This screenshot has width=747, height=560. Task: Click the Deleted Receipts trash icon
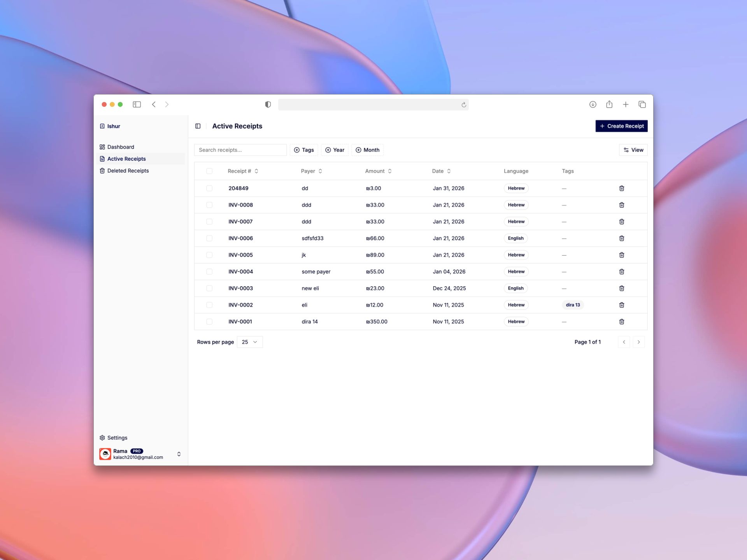tap(102, 171)
